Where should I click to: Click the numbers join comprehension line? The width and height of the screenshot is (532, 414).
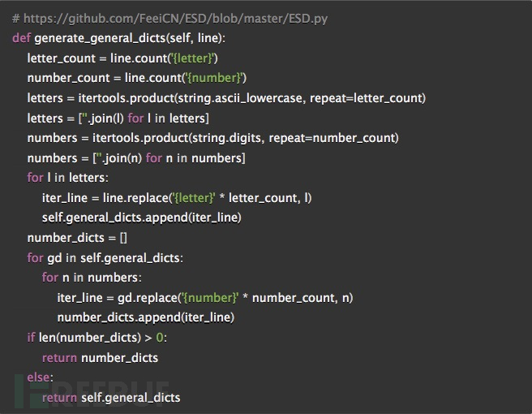136,158
